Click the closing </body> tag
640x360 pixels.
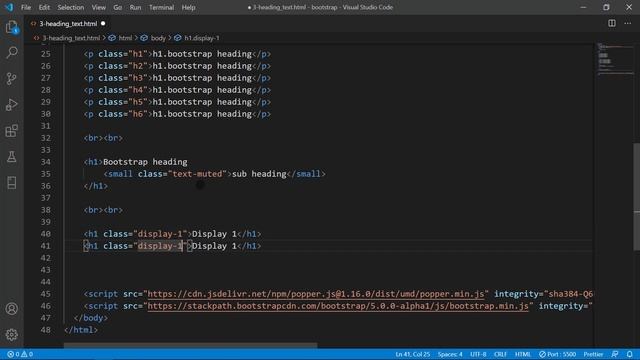91,318
